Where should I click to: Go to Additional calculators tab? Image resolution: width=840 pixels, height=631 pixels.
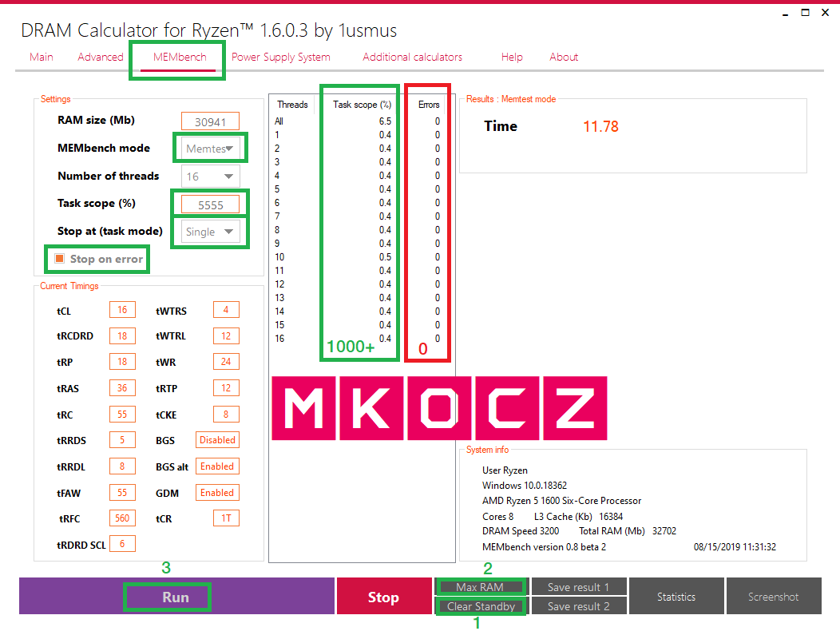(412, 57)
